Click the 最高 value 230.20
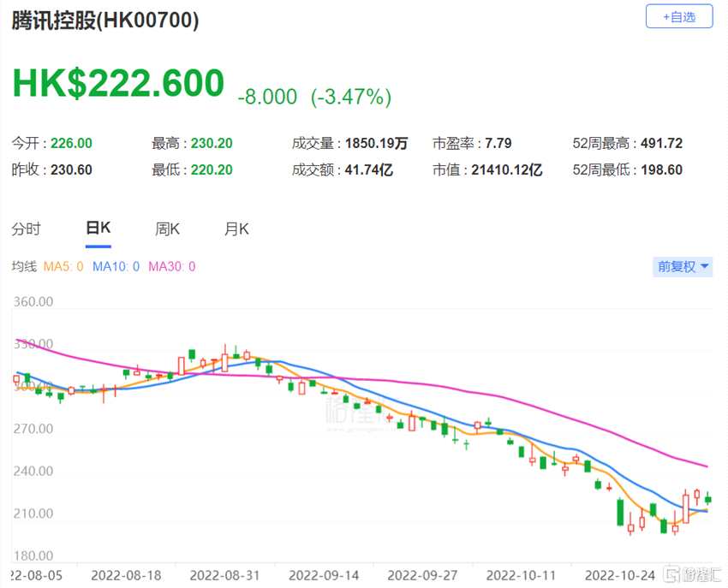The image size is (728, 588). click(x=212, y=143)
